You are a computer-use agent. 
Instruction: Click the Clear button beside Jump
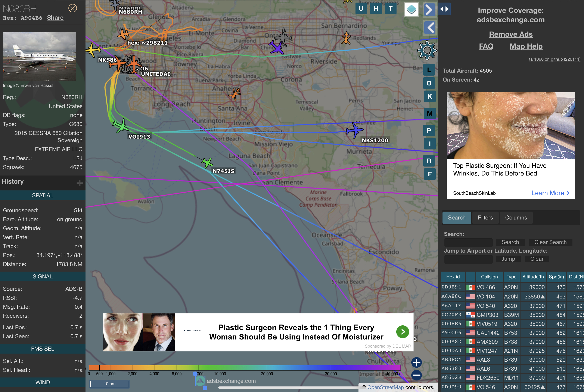pyautogui.click(x=537, y=259)
